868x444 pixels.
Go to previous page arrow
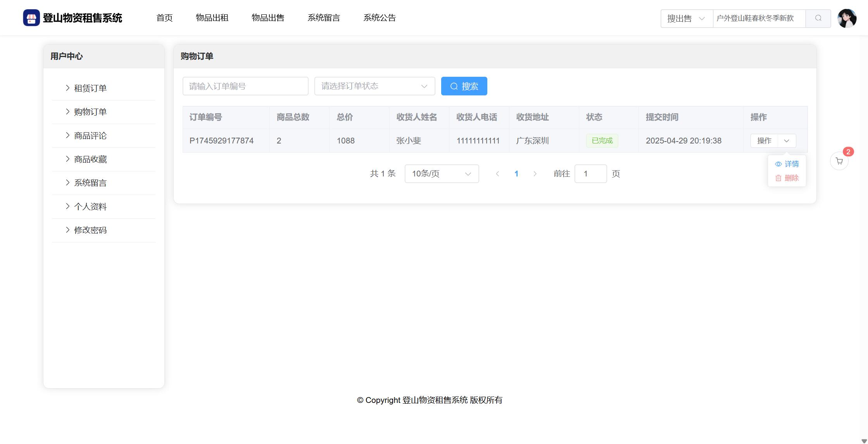(497, 174)
